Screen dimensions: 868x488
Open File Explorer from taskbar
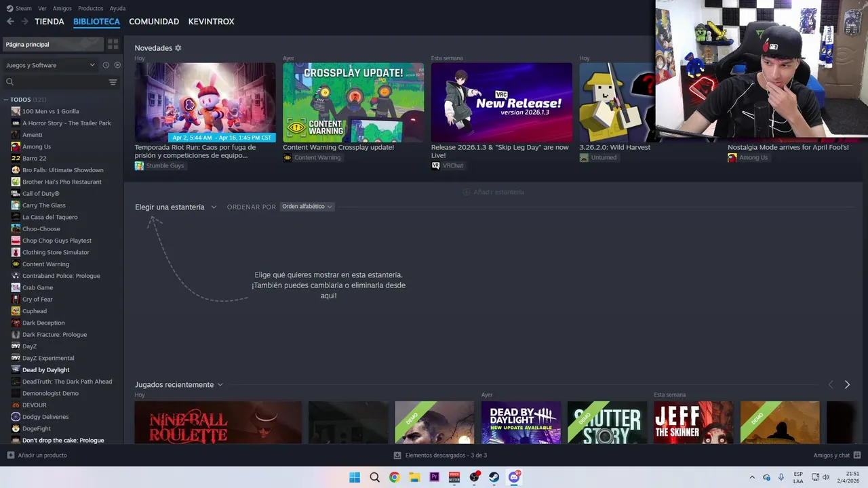click(414, 477)
